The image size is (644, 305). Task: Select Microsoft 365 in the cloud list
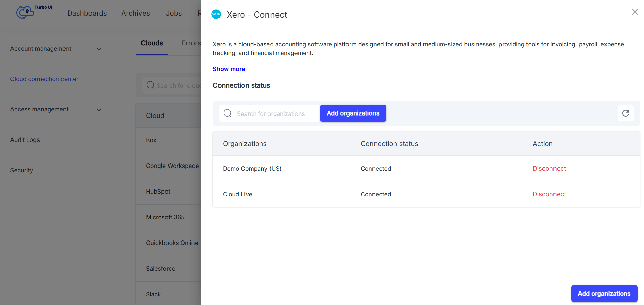click(165, 217)
